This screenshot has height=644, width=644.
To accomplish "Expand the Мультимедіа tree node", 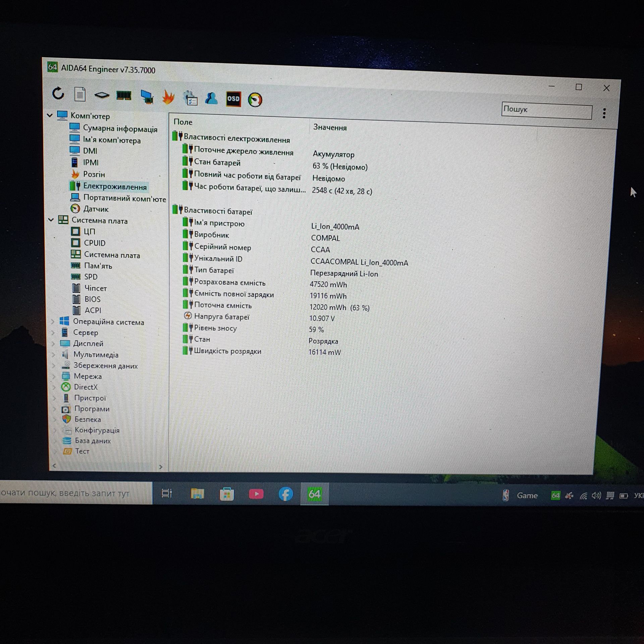I will [54, 355].
